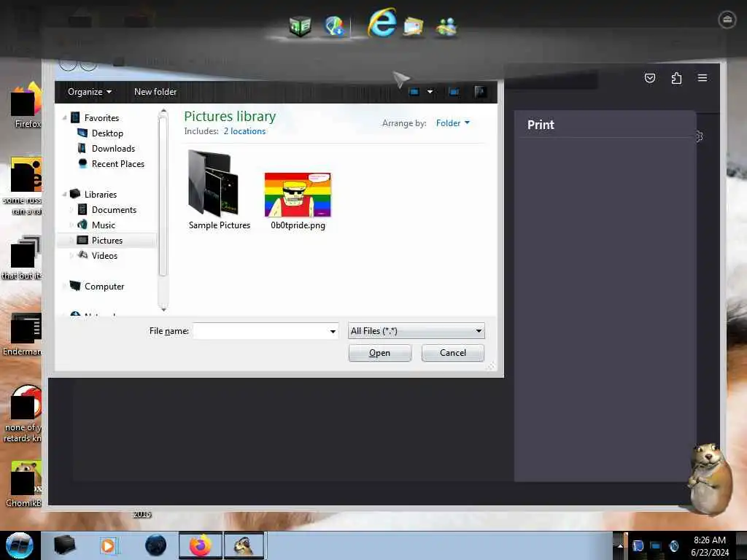Toggle the preview pane icon
This screenshot has width=747, height=560.
click(454, 92)
